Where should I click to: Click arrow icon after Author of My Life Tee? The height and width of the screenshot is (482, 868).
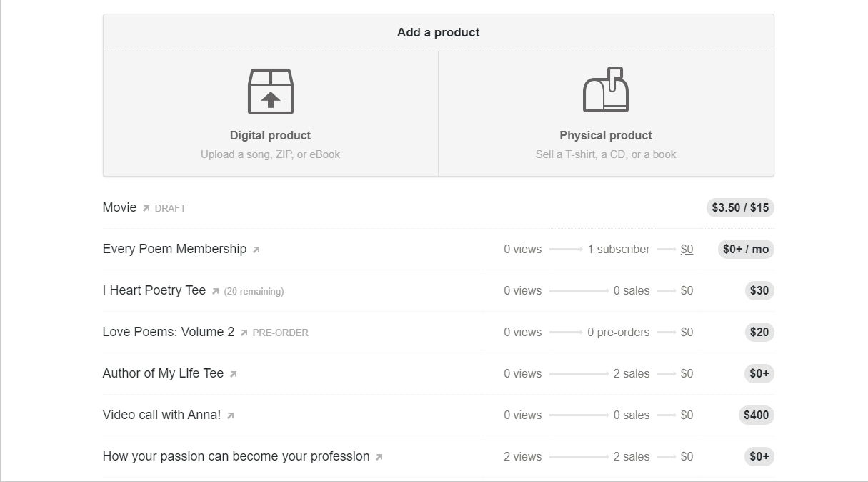click(233, 374)
